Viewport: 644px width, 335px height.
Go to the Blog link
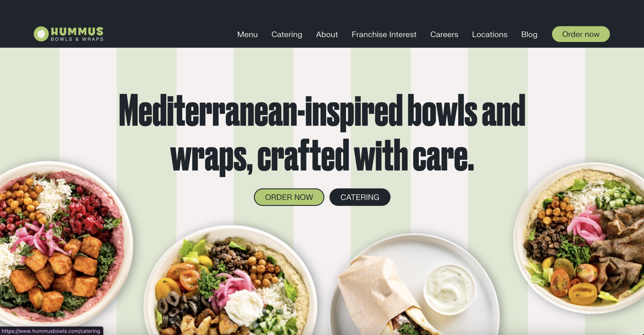click(x=529, y=35)
